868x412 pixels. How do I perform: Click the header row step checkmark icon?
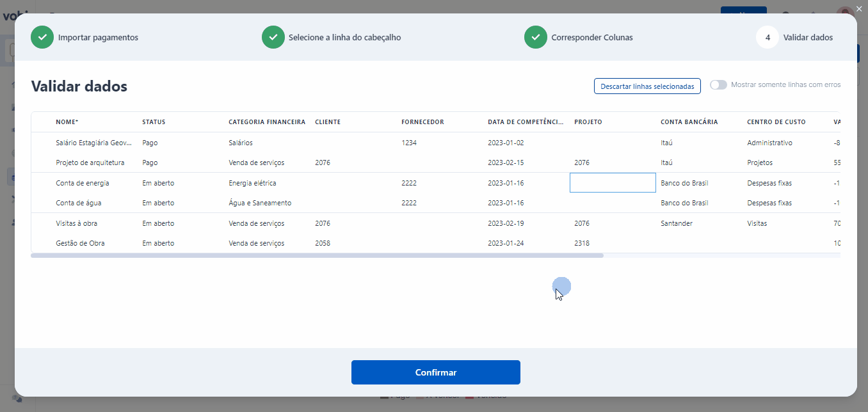(273, 37)
